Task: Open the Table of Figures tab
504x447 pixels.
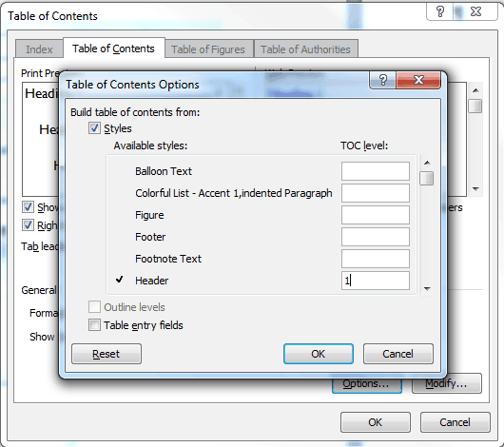Action: 208,49
